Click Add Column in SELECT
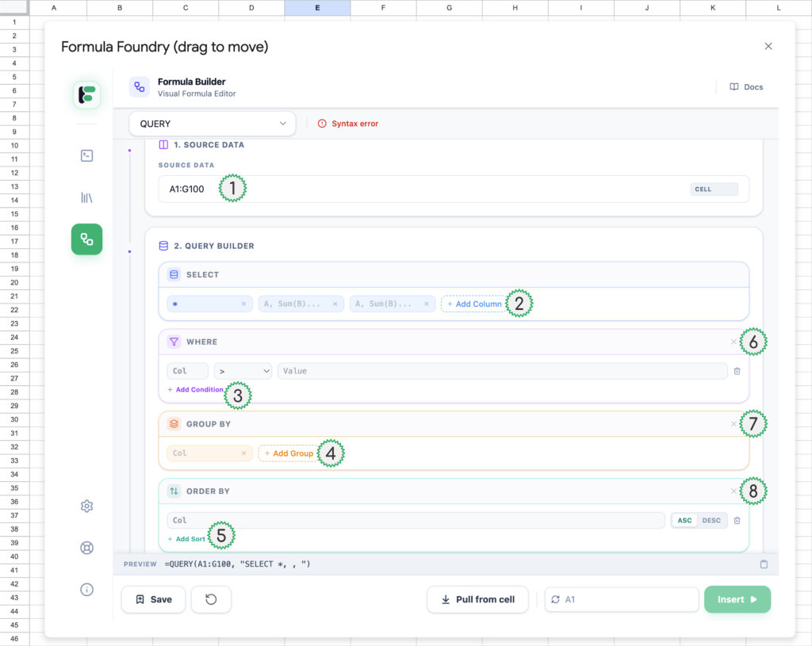812x646 pixels. tap(474, 304)
